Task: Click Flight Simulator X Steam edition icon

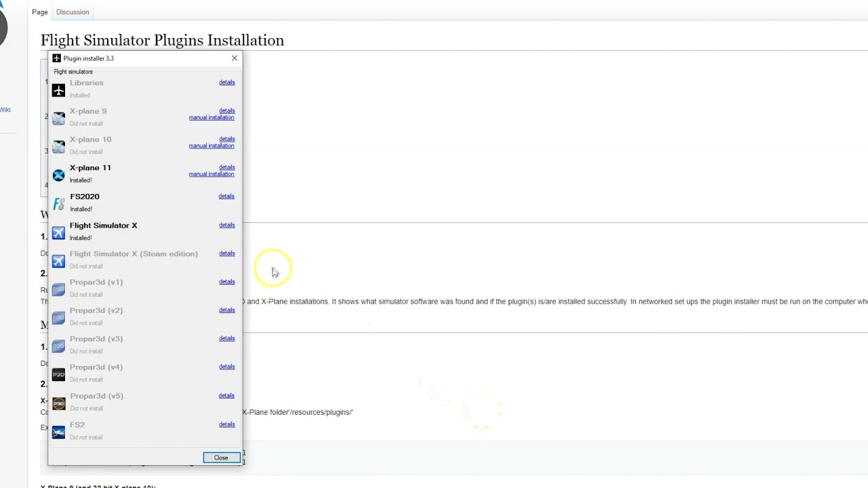Action: point(58,262)
